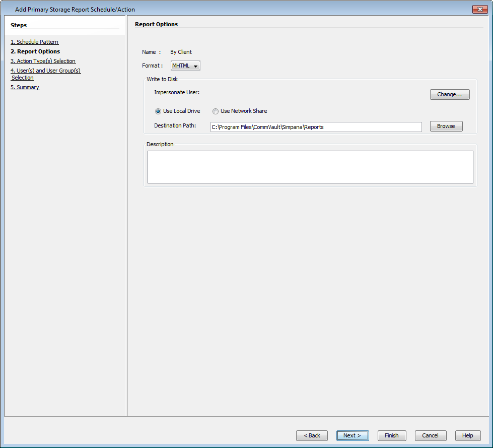The width and height of the screenshot is (493, 448).
Task: Enable the Use Local Drive option
Action: 158,111
